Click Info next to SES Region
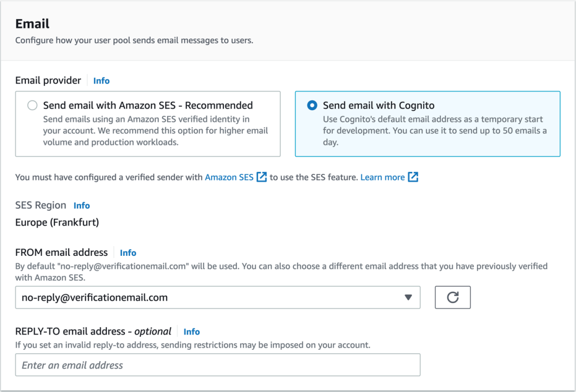This screenshot has width=576, height=392. [82, 205]
